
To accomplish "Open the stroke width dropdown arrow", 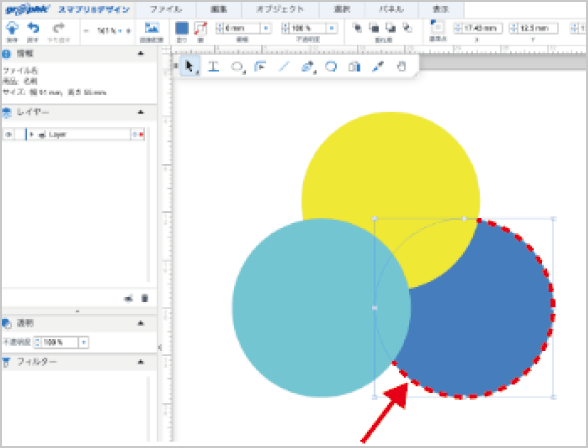I will pyautogui.click(x=266, y=28).
